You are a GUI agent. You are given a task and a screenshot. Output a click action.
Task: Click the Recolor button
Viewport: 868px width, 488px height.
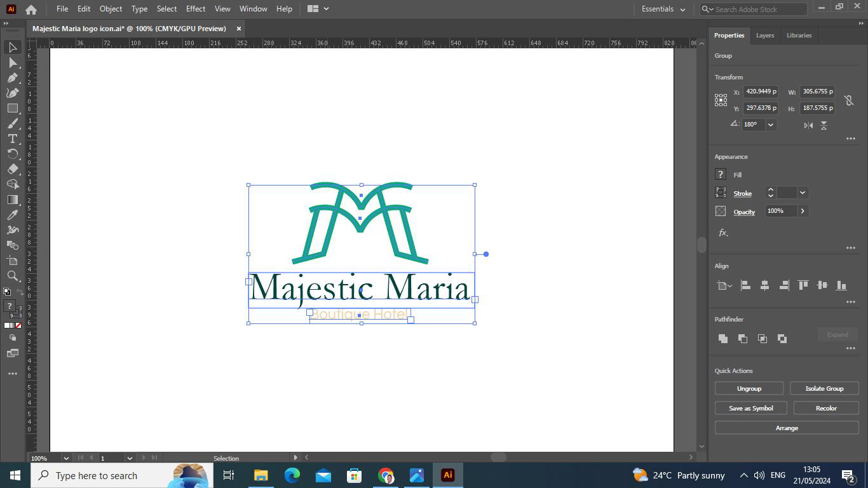(825, 408)
